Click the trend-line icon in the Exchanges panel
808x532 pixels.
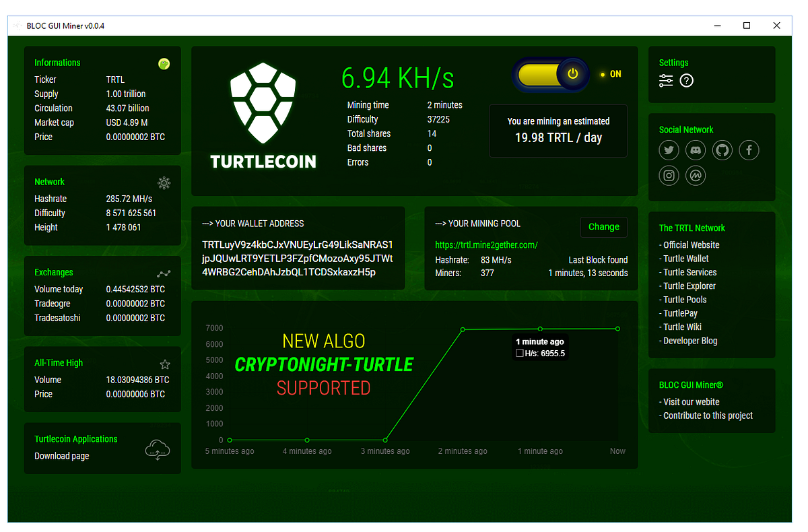tap(164, 273)
